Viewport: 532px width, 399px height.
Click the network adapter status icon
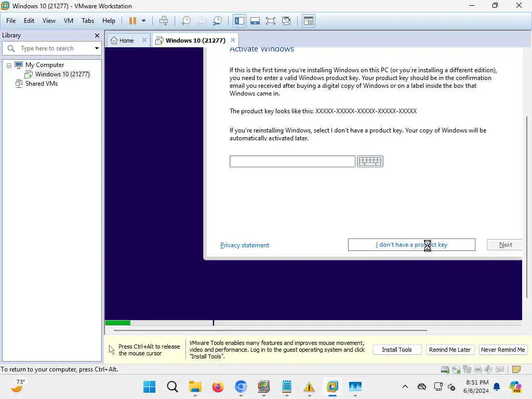coord(467,369)
